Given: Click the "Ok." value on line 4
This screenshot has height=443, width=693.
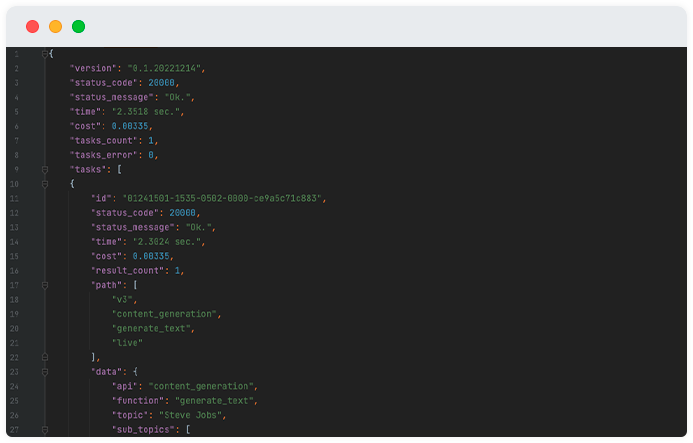Looking at the screenshot, I should coord(177,97).
